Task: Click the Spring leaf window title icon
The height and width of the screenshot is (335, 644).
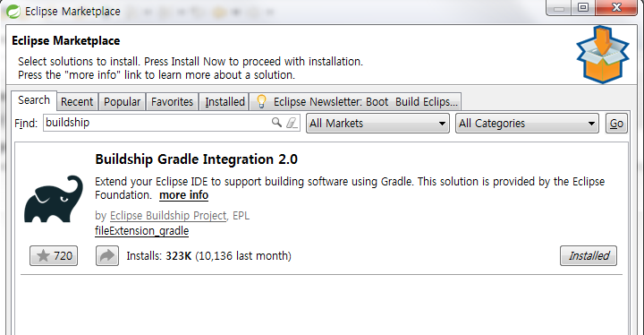Action: click(13, 12)
